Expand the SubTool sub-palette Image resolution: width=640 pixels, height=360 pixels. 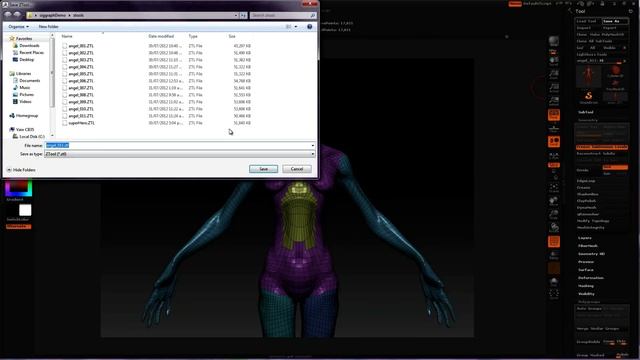pyautogui.click(x=586, y=112)
